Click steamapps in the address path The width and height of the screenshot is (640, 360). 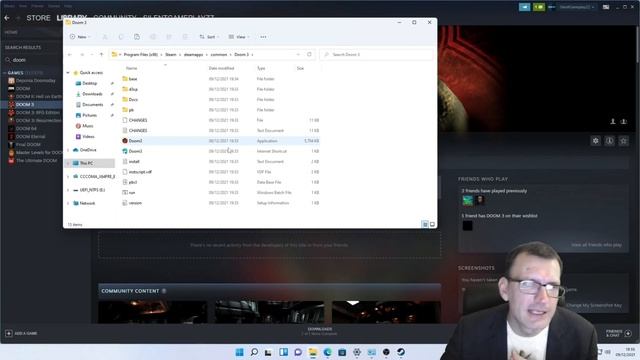(x=193, y=54)
